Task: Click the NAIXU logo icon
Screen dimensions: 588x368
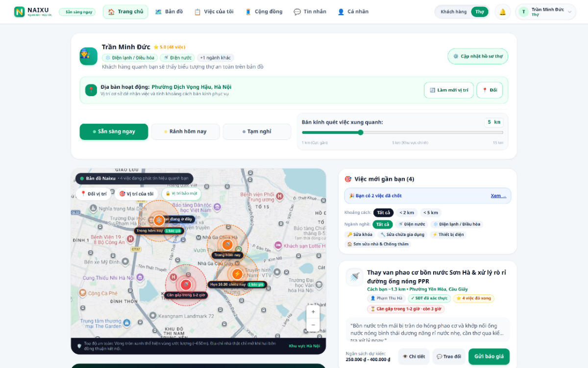Action: pos(20,12)
